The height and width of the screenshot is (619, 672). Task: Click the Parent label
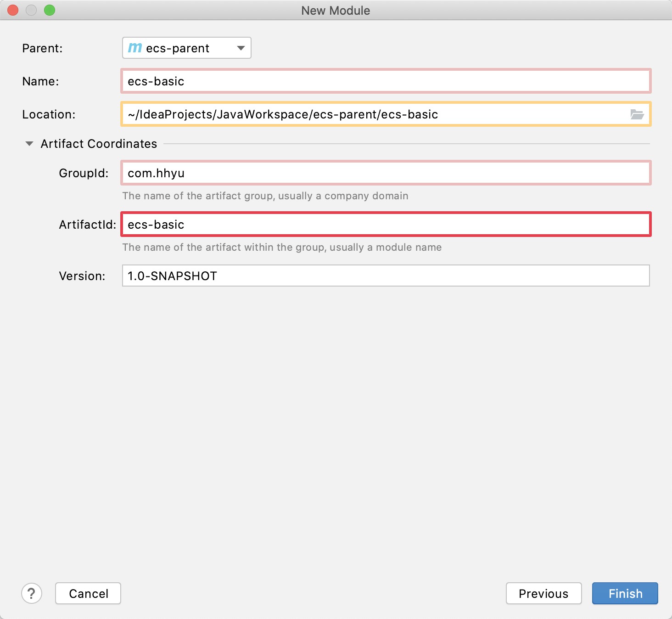click(x=42, y=48)
